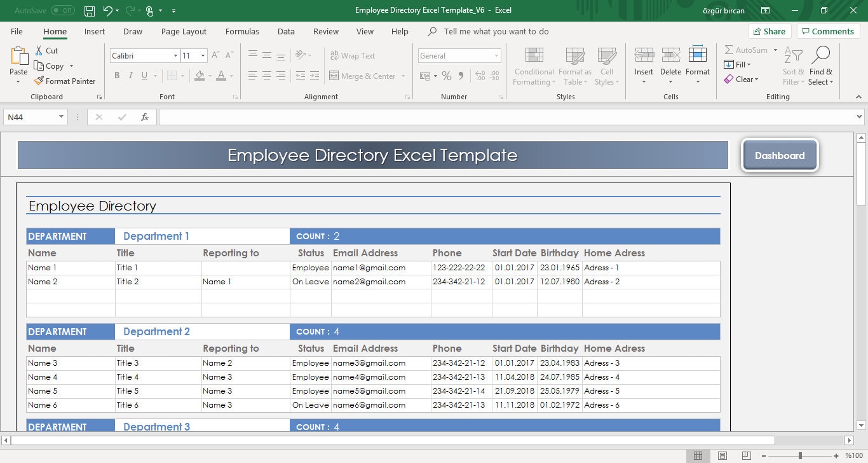
Task: Open the File menu
Action: click(x=17, y=31)
